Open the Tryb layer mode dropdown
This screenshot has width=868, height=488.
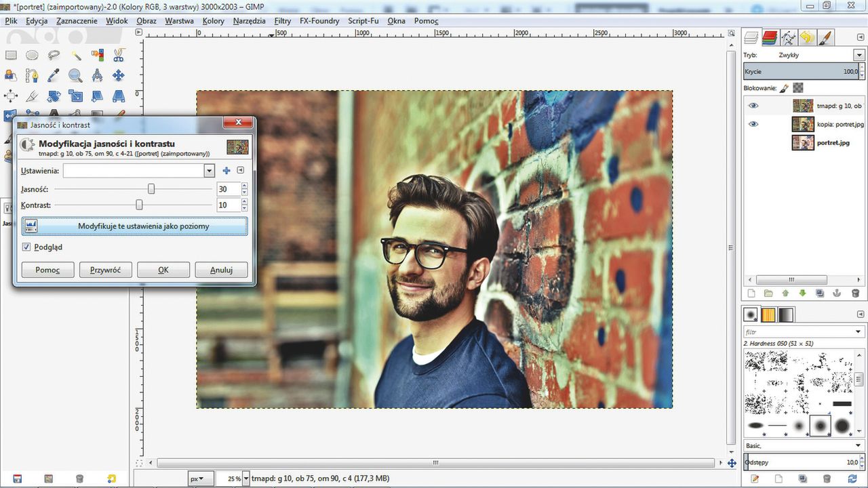859,56
